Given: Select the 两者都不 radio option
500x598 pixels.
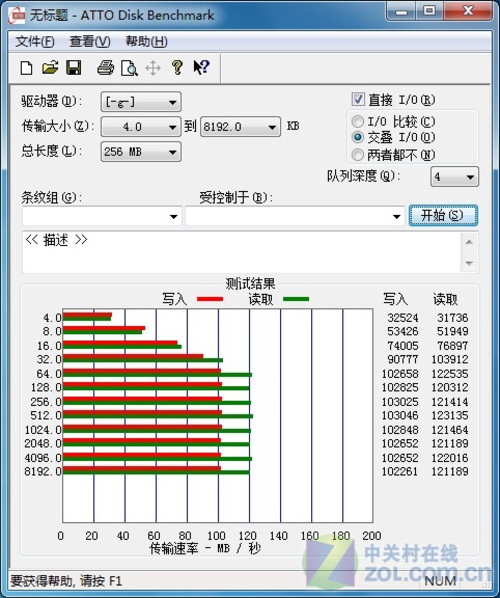Looking at the screenshot, I should (x=358, y=155).
